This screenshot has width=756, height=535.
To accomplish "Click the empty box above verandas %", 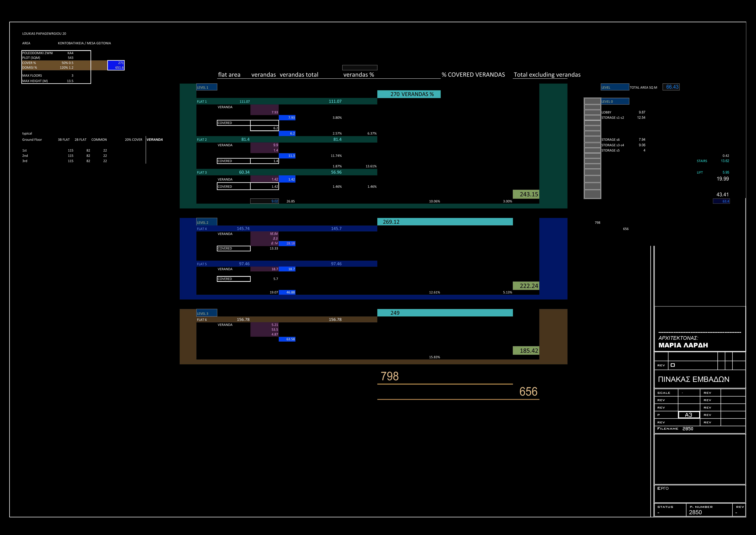I will [x=360, y=68].
